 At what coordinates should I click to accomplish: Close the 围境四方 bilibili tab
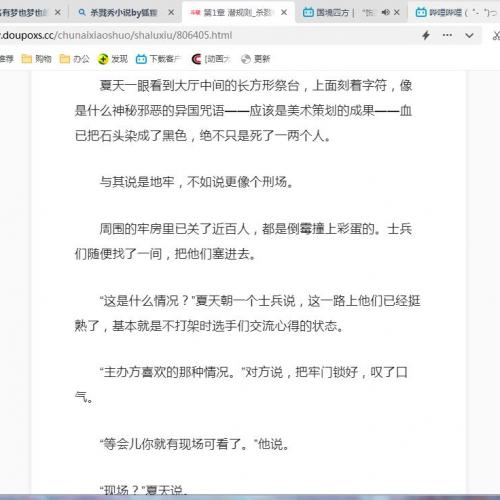click(x=397, y=13)
